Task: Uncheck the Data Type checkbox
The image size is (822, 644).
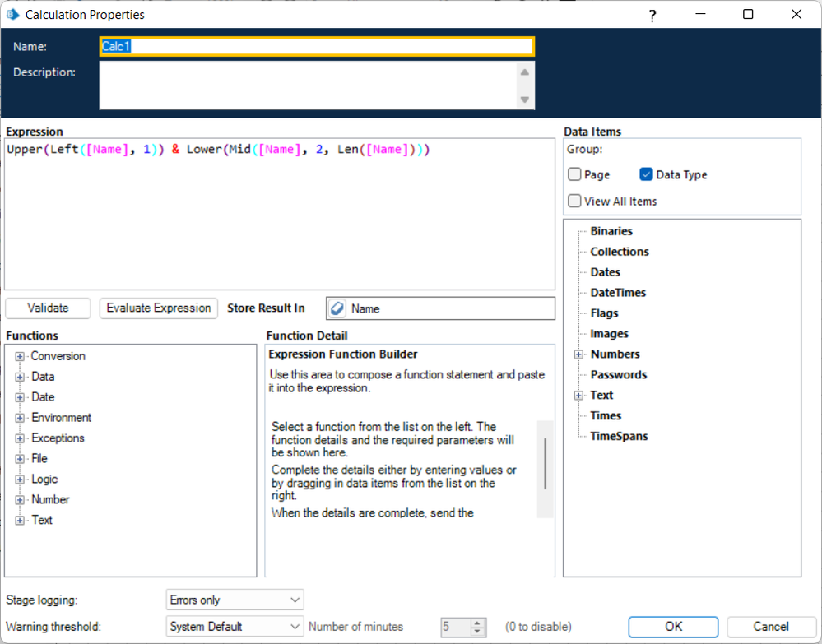Action: pos(647,174)
